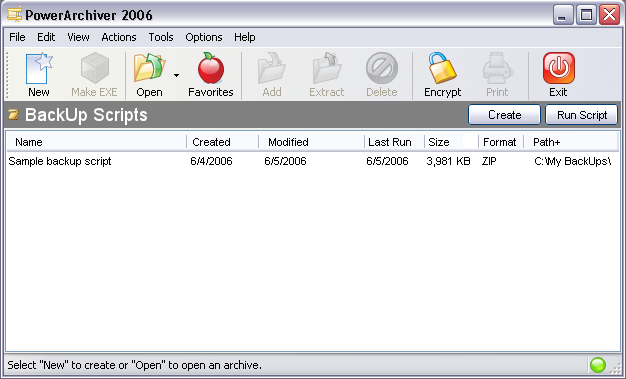Minimize the PowerArchiver window

point(563,15)
